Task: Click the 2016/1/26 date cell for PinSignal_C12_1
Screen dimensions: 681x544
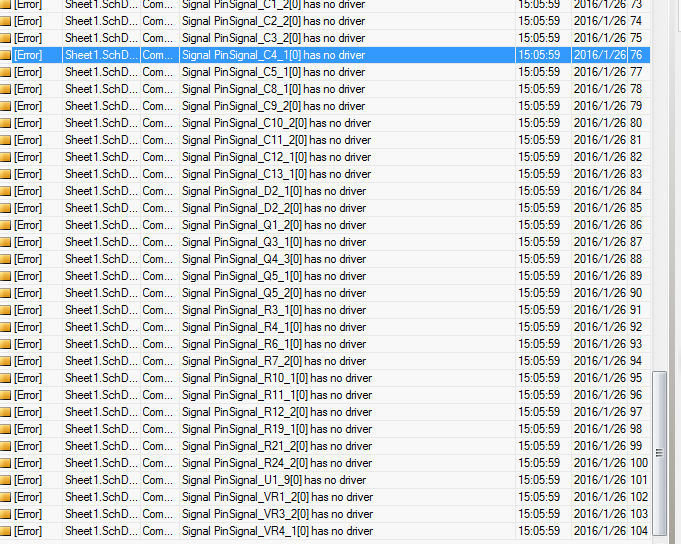Action: (600, 157)
